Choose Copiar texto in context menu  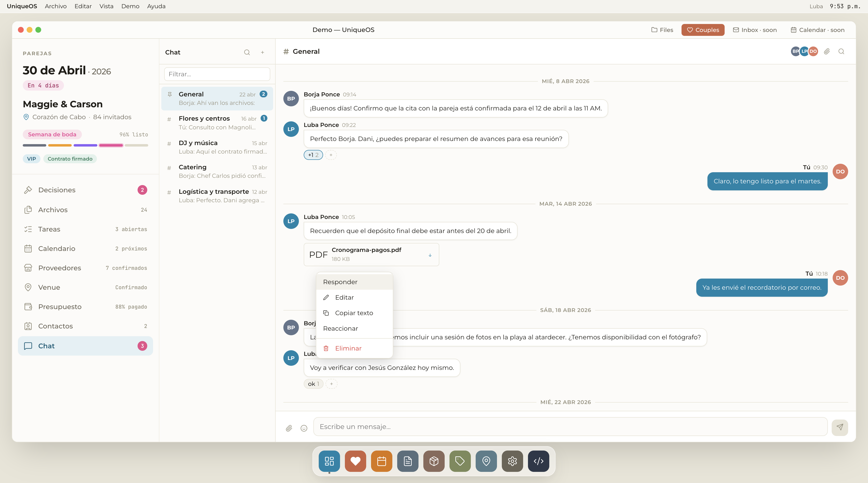[355, 313]
